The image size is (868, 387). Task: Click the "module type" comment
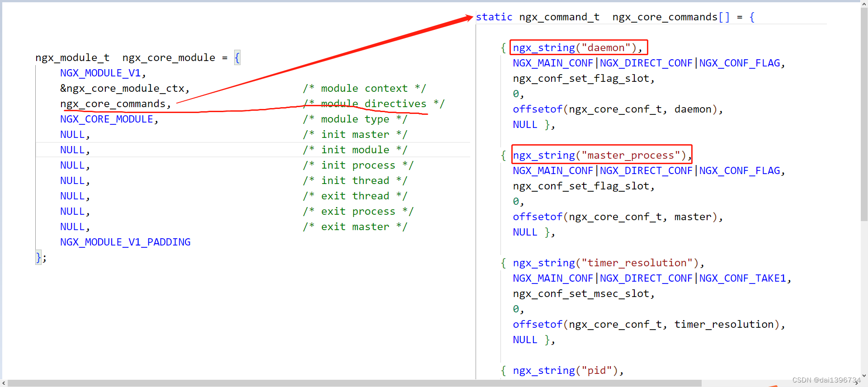[x=355, y=119]
